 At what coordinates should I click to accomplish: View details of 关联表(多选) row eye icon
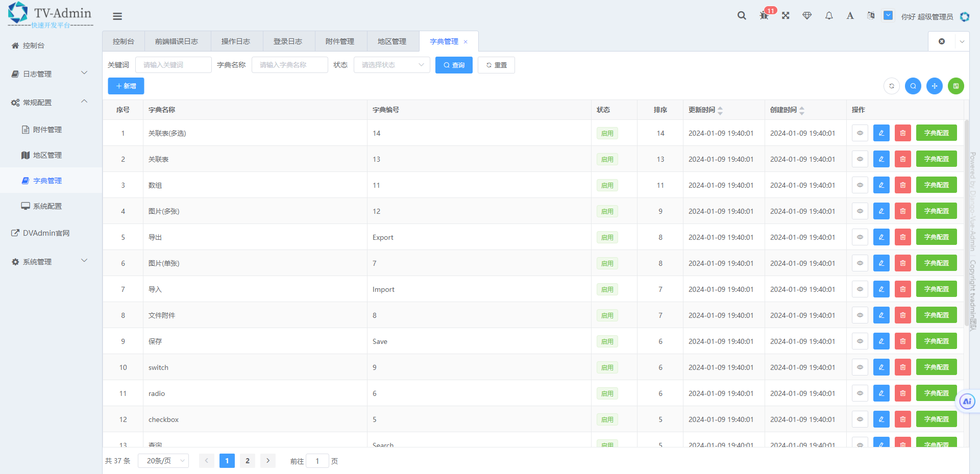(x=860, y=133)
